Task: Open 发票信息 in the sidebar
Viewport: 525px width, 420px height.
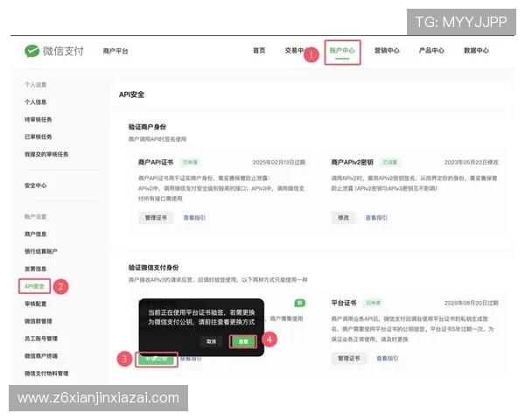Action: (36, 269)
